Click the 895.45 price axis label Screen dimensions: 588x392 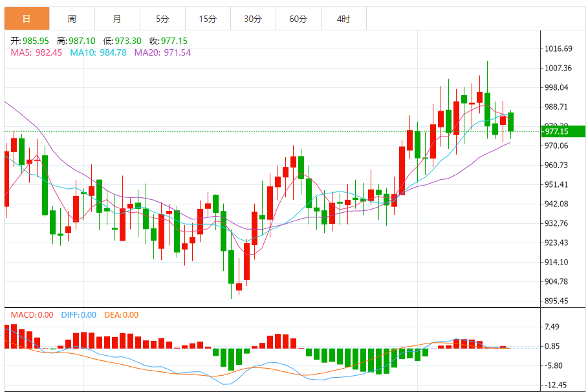556,301
